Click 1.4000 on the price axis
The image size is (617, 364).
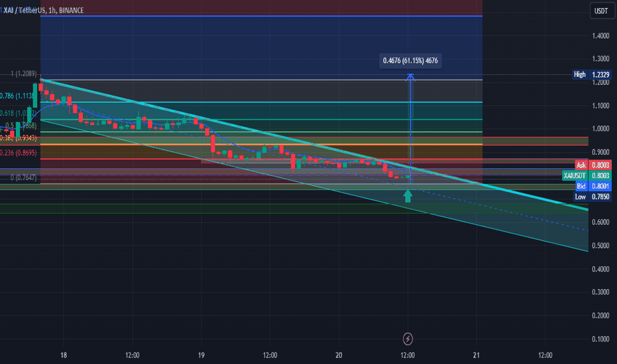(600, 36)
